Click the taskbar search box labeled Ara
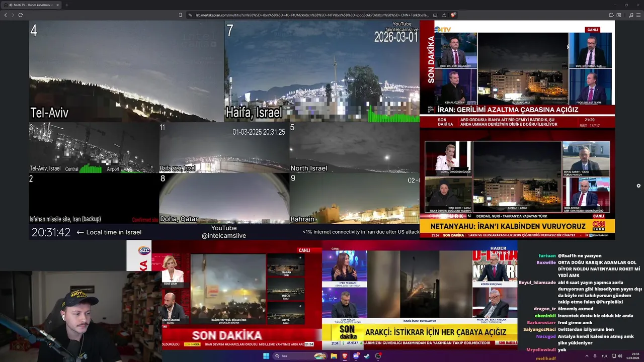644x362 pixels. (300, 356)
